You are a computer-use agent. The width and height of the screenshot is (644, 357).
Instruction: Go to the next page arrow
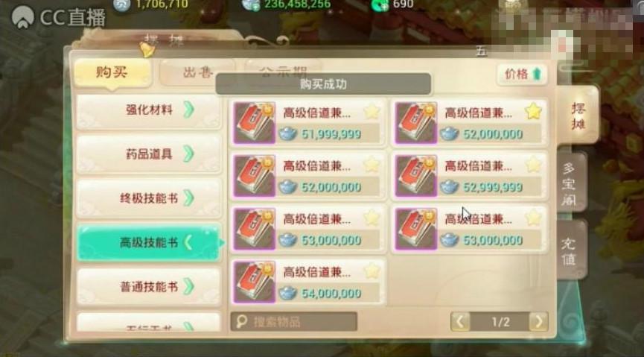538,321
